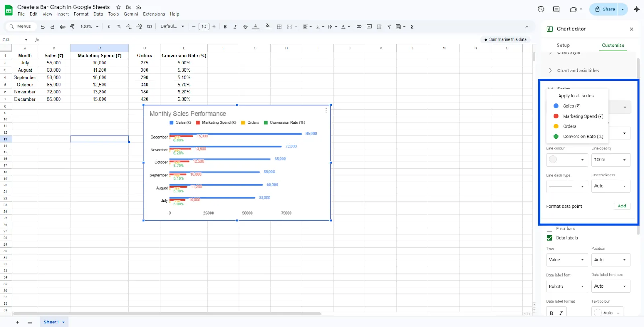Switch to Setup tab in Chart editor

563,45
